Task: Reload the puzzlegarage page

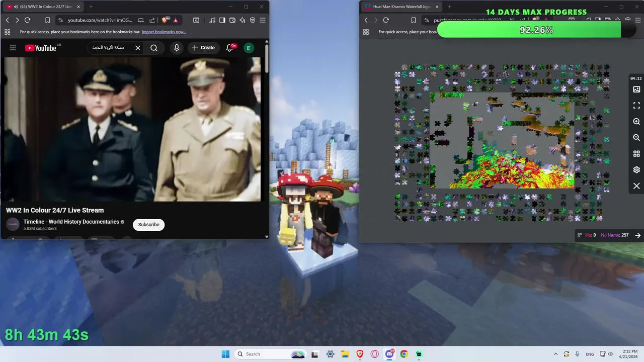Action: tap(386, 20)
